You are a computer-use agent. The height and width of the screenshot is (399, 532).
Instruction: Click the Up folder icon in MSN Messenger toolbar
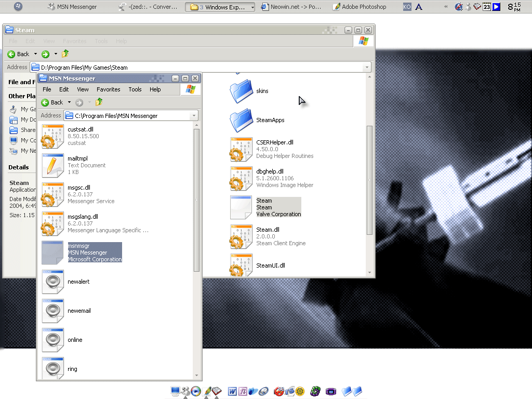point(98,102)
